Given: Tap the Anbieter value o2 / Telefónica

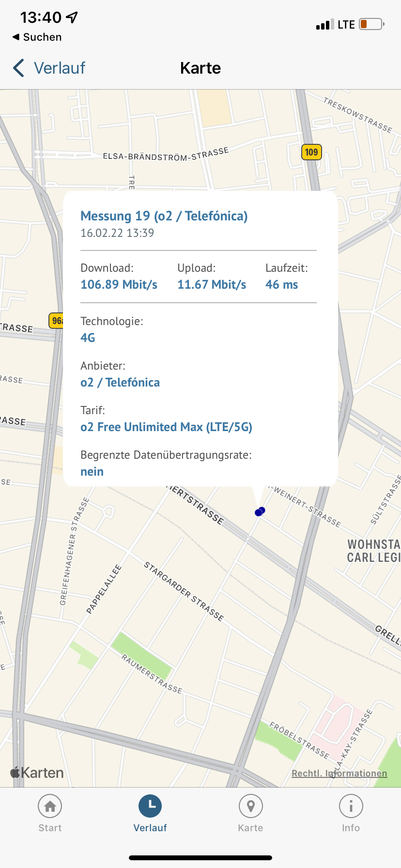Looking at the screenshot, I should (x=120, y=383).
